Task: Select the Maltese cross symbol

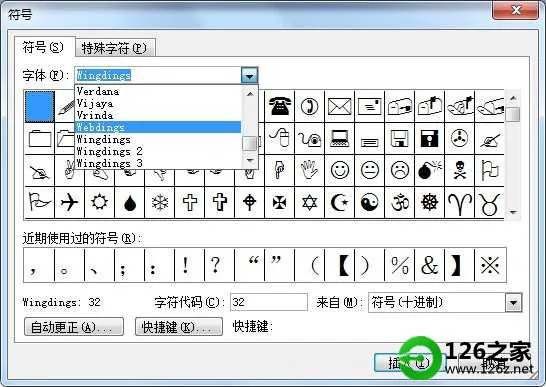Action: click(279, 202)
